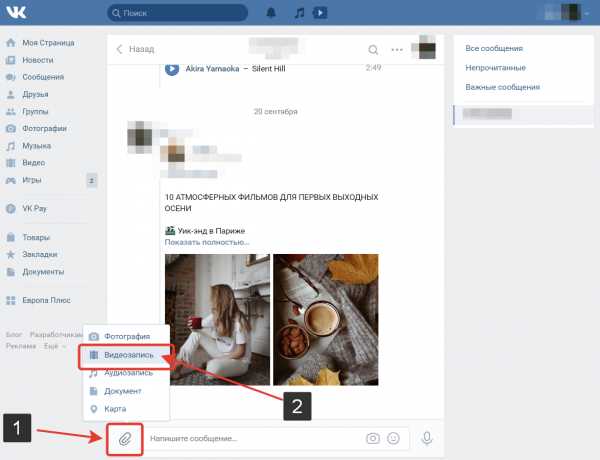Click the search field in top bar

[x=177, y=13]
